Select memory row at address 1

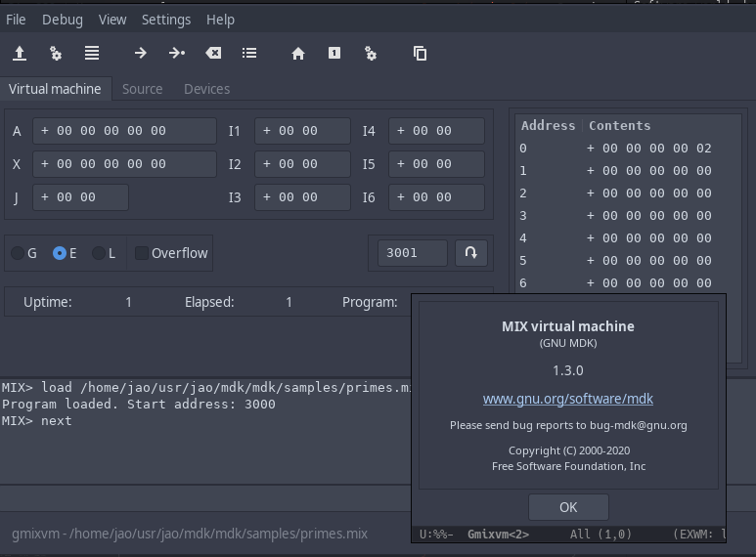coord(628,171)
